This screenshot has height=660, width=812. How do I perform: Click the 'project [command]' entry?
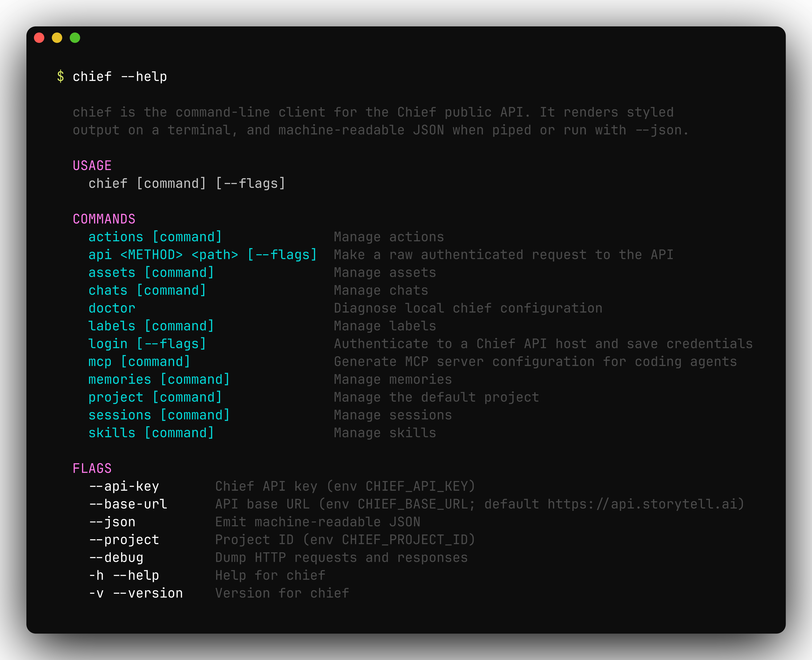(155, 397)
